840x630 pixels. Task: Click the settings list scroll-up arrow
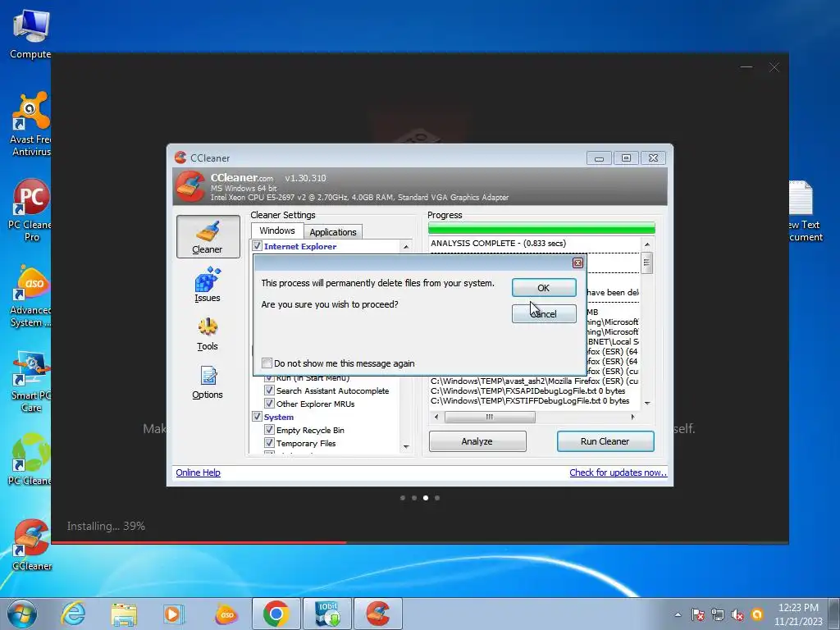coord(406,247)
